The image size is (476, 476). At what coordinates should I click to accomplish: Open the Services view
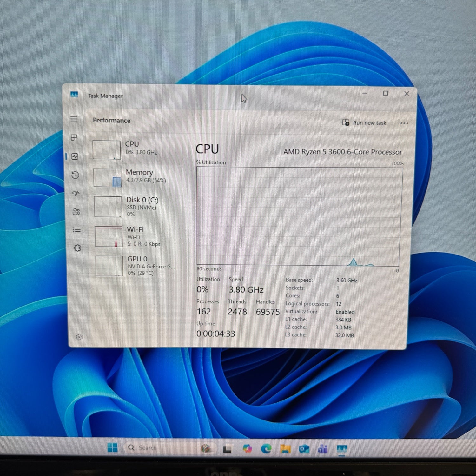click(x=77, y=248)
